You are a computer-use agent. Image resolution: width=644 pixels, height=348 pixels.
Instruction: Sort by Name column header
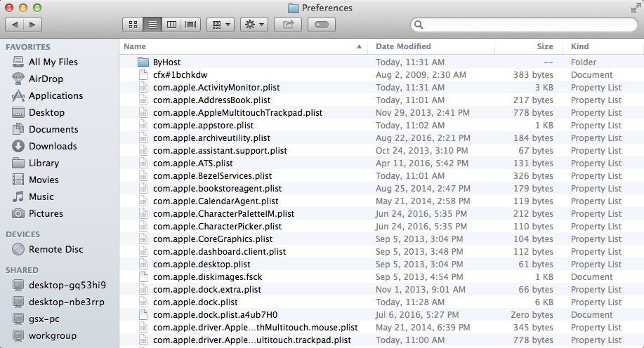(135, 46)
